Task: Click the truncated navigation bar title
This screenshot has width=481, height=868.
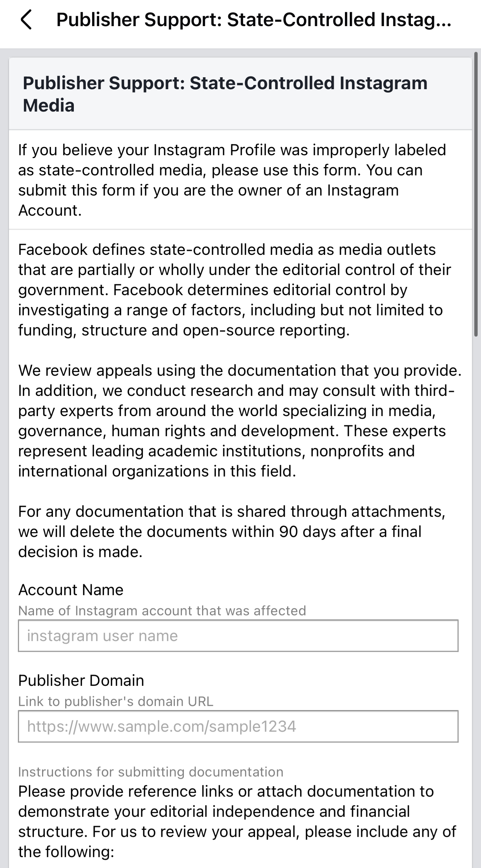Action: click(x=254, y=20)
